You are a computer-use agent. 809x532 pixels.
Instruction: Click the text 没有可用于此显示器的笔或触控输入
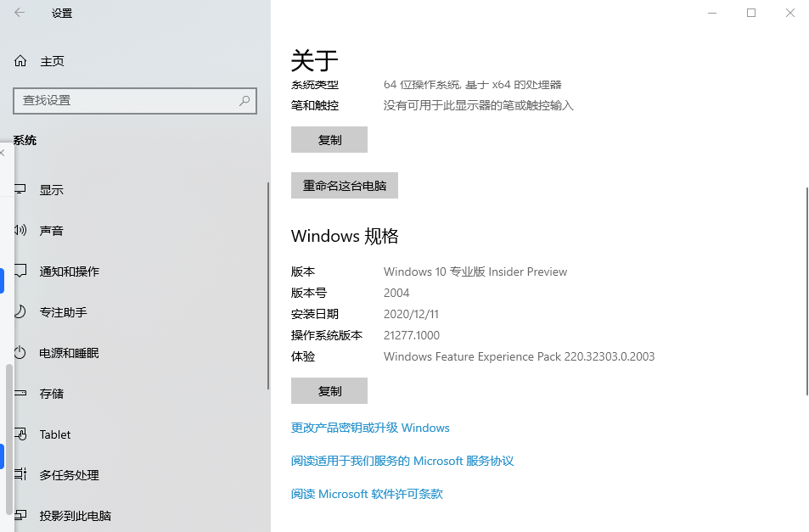(478, 106)
